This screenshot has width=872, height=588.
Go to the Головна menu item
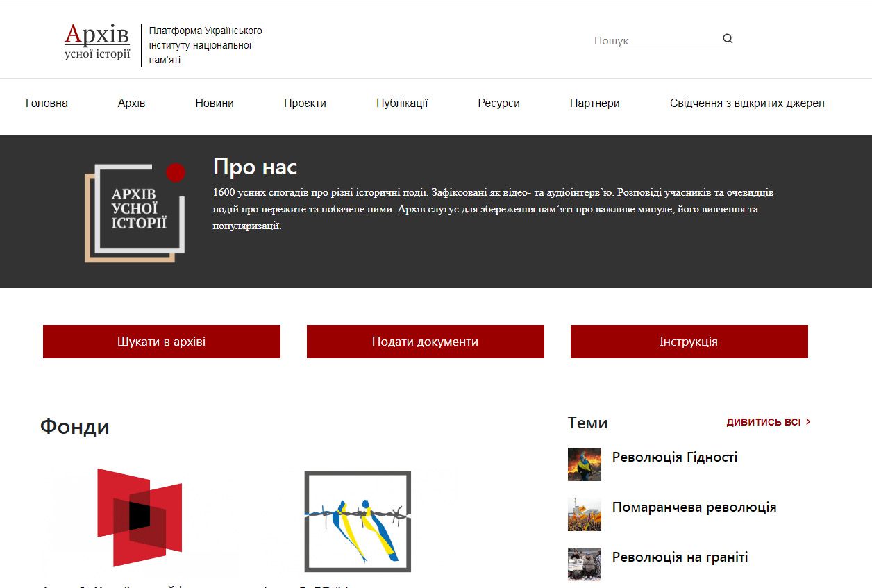pos(47,103)
